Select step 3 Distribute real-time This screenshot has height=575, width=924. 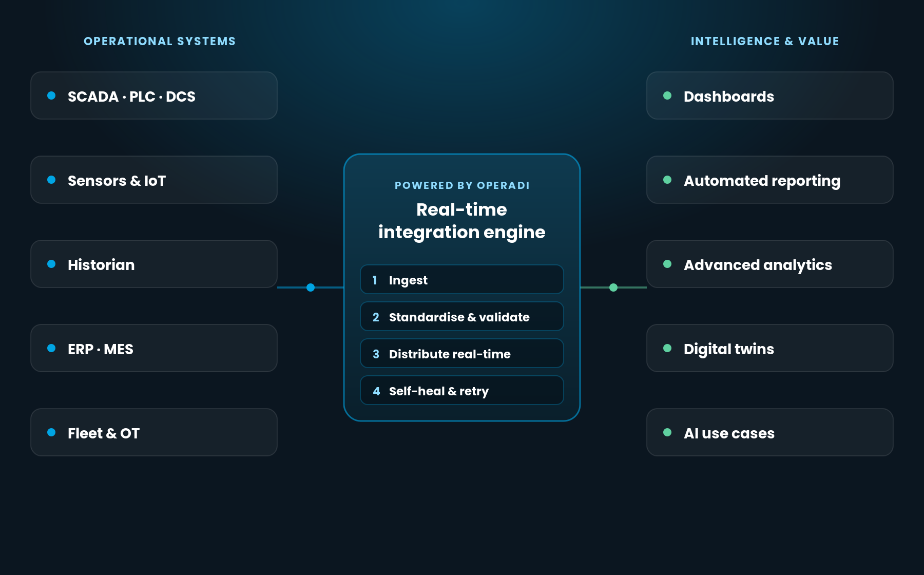[462, 353]
